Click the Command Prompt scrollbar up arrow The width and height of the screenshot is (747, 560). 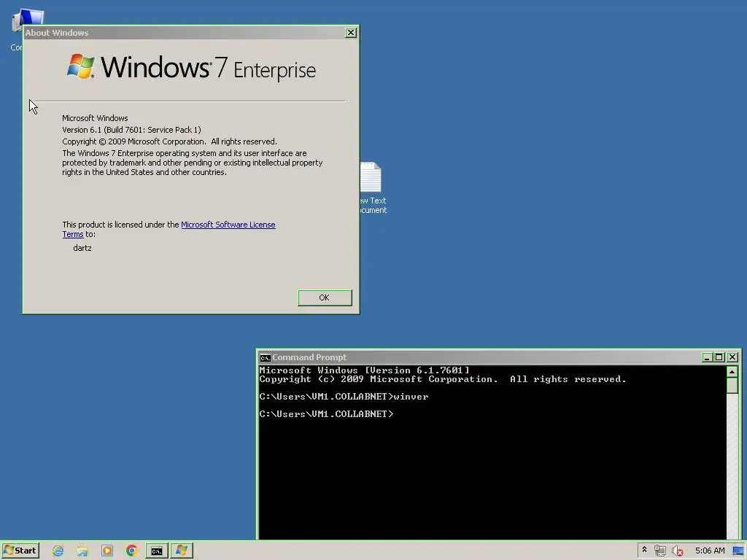[x=732, y=371]
